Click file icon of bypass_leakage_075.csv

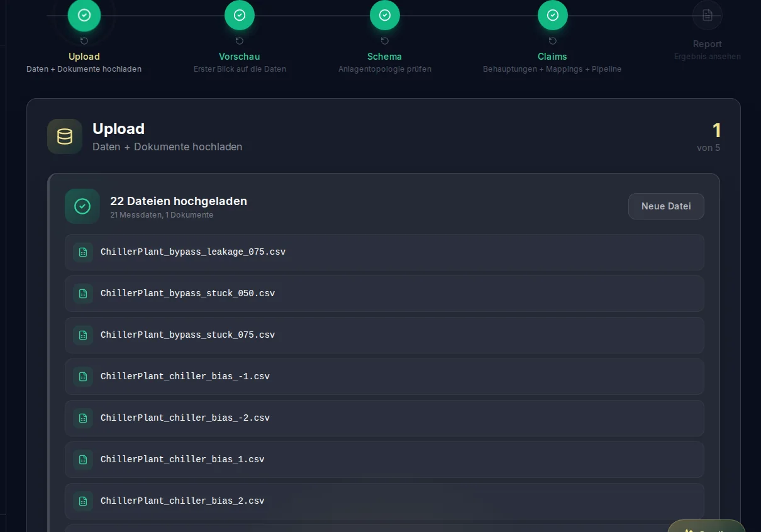pyautogui.click(x=83, y=252)
